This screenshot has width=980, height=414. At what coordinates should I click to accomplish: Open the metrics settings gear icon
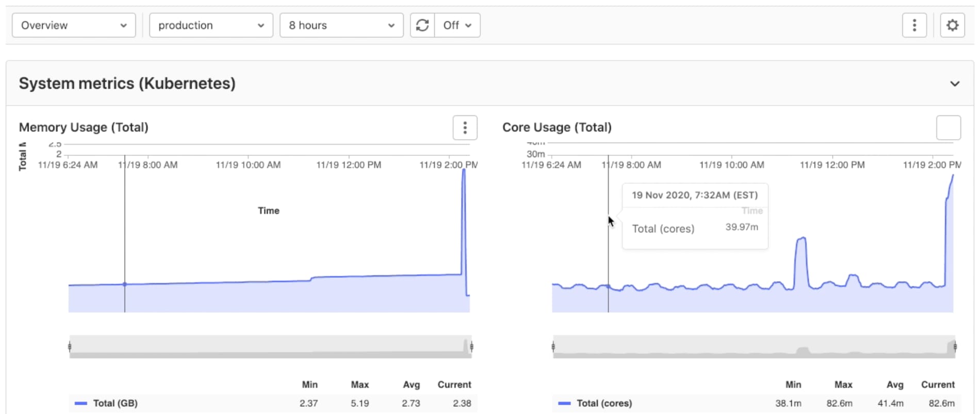952,25
